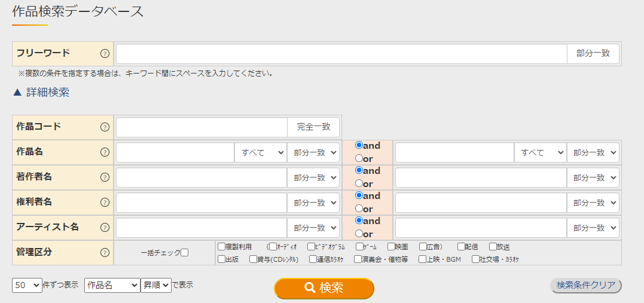The image size is (644, 303).
Task: Show help for 権利者名 field
Action: click(x=105, y=203)
